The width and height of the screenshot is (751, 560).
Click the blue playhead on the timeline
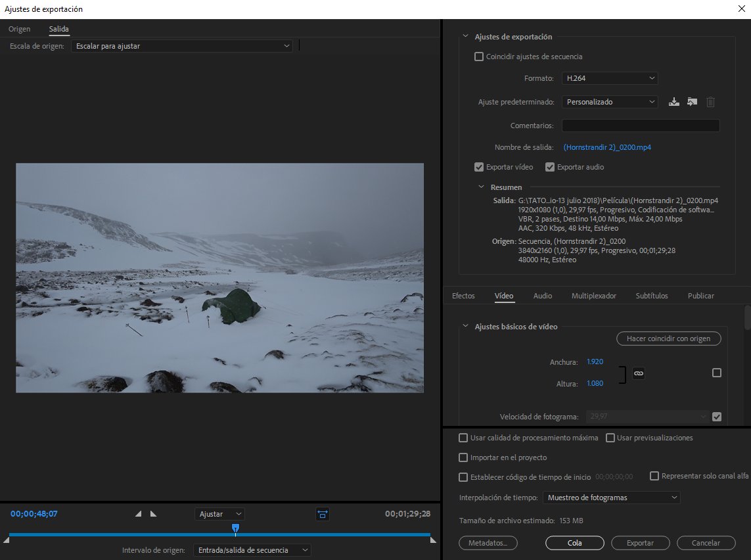[235, 528]
